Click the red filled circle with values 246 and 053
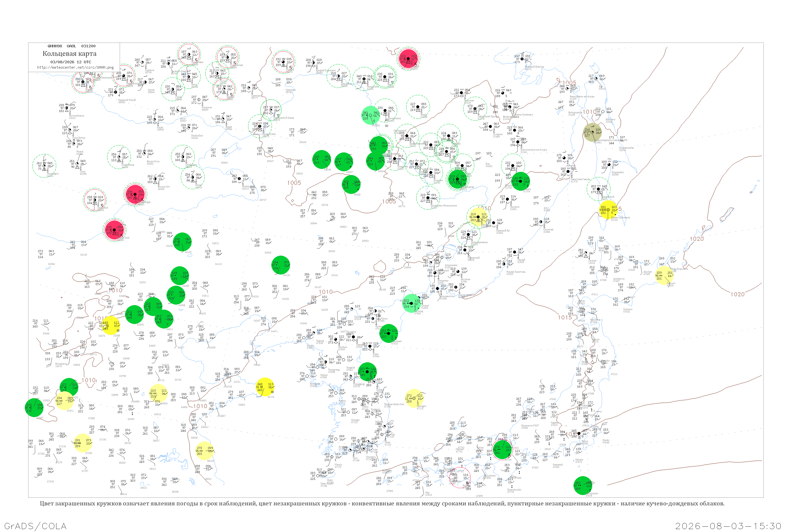Screen dimensions: 798x532 135,194
